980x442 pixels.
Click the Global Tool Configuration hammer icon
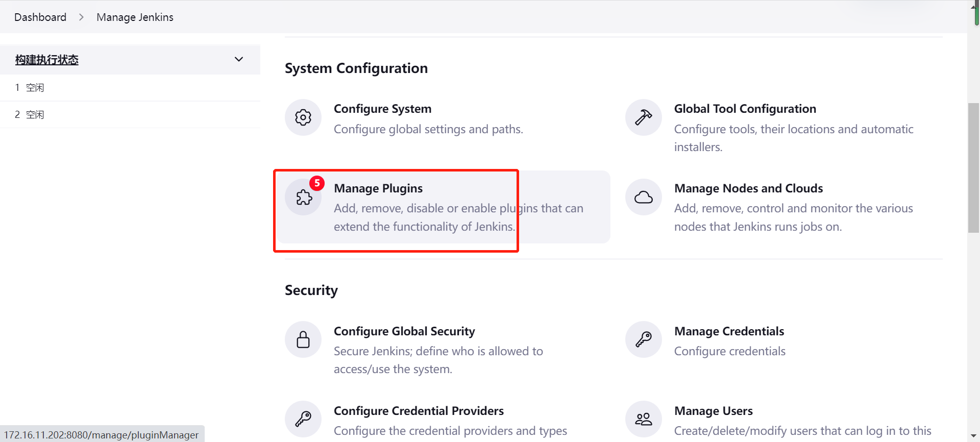643,117
